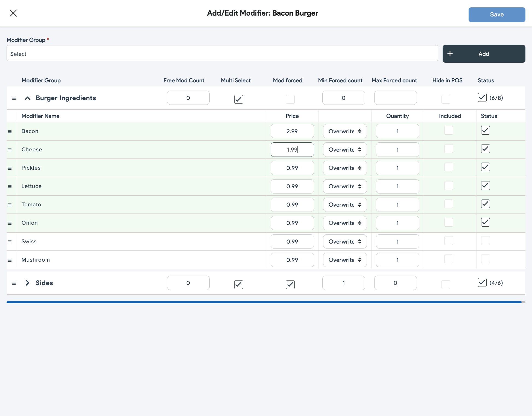Expand the Sides modifier group
The width and height of the screenshot is (532, 416).
tap(27, 283)
